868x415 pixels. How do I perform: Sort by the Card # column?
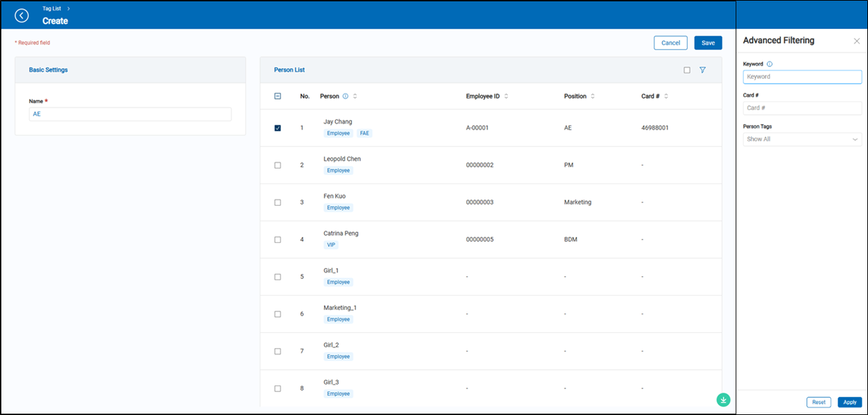tap(666, 97)
